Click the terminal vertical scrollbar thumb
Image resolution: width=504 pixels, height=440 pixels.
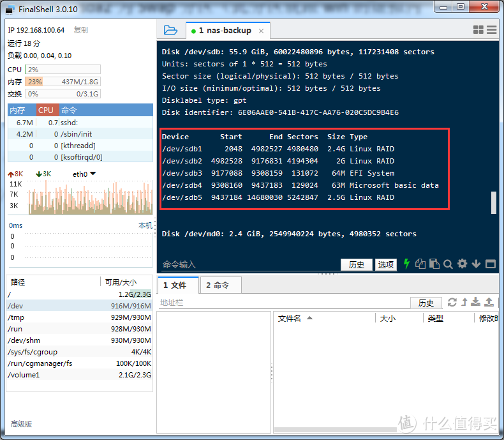pos(494,202)
